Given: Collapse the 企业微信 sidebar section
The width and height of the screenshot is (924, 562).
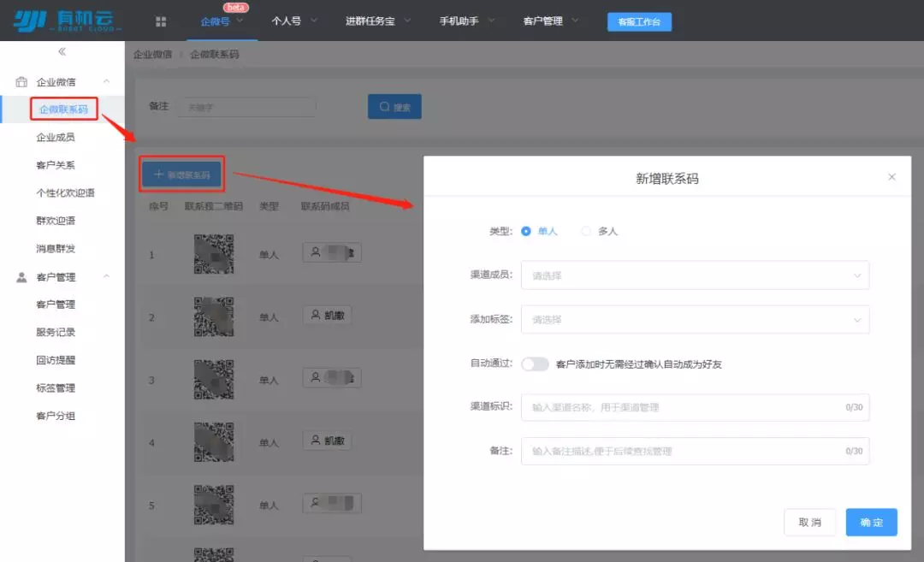Looking at the screenshot, I should [106, 82].
